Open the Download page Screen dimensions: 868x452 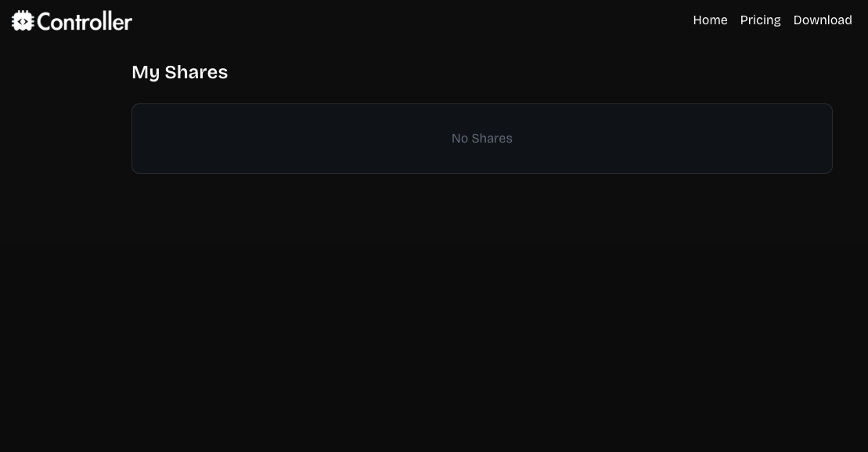tap(822, 20)
